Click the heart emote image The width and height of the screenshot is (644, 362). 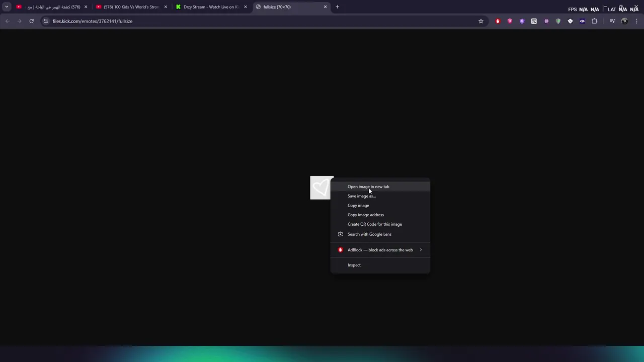pos(320,188)
